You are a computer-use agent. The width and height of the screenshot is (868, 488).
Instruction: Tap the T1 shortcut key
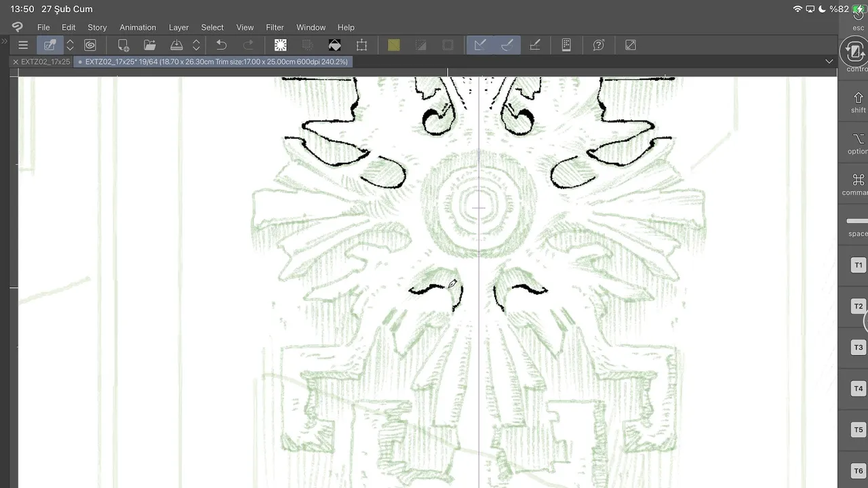point(859,265)
